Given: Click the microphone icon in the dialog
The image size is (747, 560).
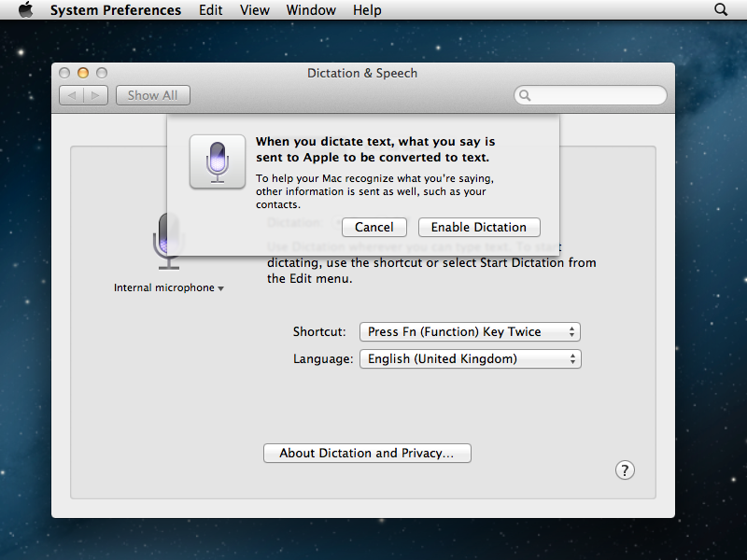Looking at the screenshot, I should tap(218, 161).
